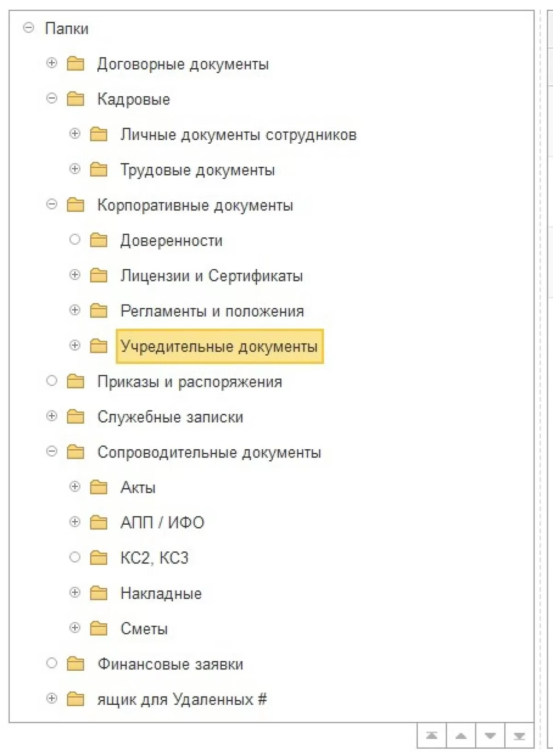Expand the Лицензии и Сертификаты folder
The width and height of the screenshot is (553, 756).
click(75, 275)
